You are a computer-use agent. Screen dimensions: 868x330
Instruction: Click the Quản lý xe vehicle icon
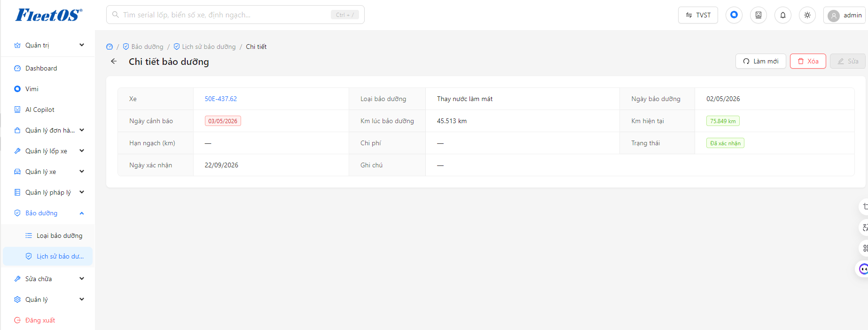click(17, 172)
